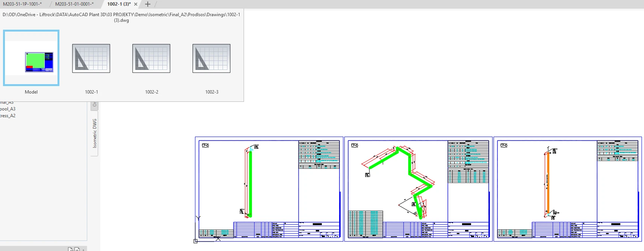Click the 1002-1 label under layout thumbnail
Screen dimensions: 644x251
pos(91,92)
